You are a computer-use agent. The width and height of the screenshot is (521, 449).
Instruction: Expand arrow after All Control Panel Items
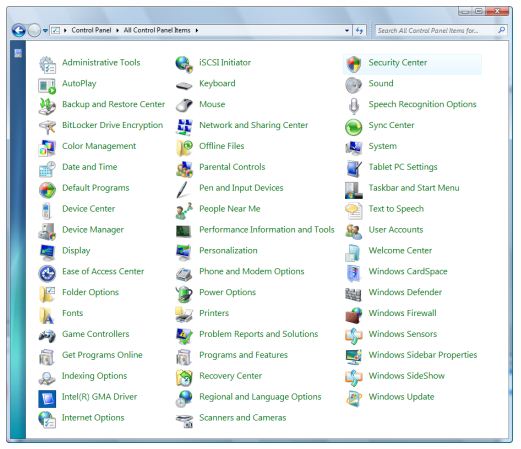point(197,30)
